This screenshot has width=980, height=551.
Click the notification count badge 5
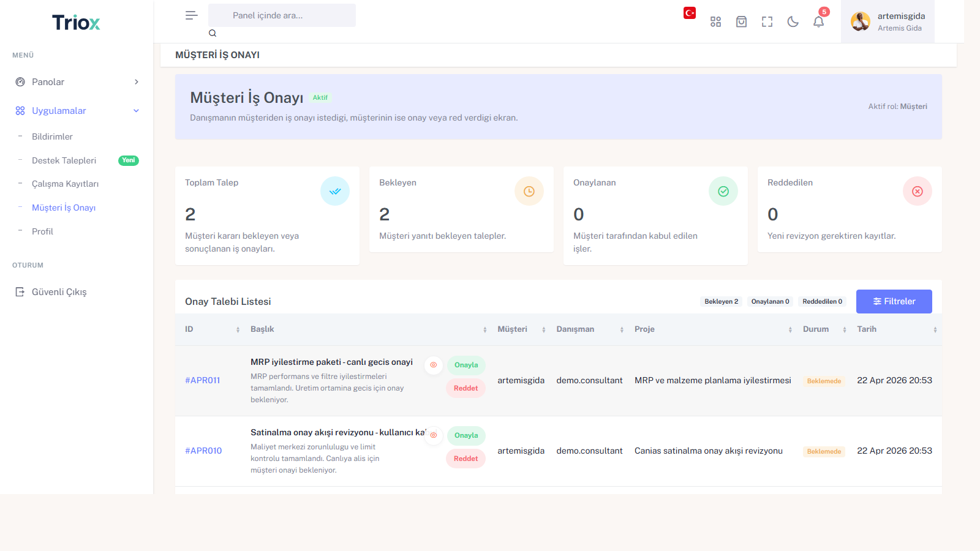pyautogui.click(x=824, y=12)
